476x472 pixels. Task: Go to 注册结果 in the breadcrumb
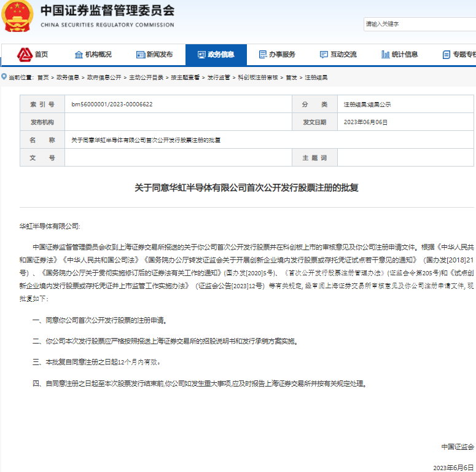click(316, 77)
